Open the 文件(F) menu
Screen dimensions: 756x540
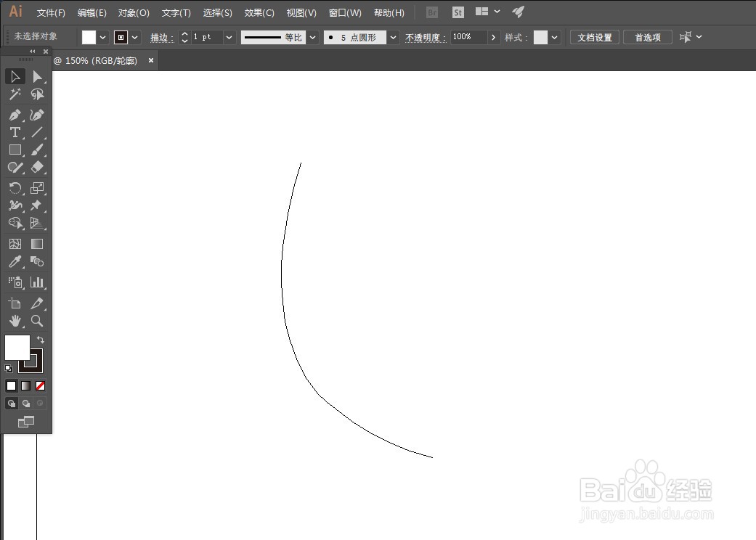tap(51, 13)
